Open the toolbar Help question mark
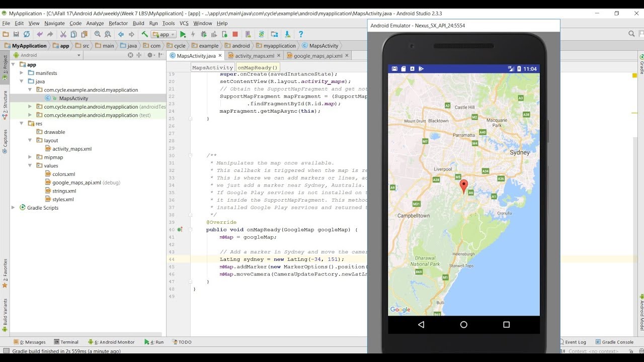Viewport: 644px width, 362px height. pos(301,34)
